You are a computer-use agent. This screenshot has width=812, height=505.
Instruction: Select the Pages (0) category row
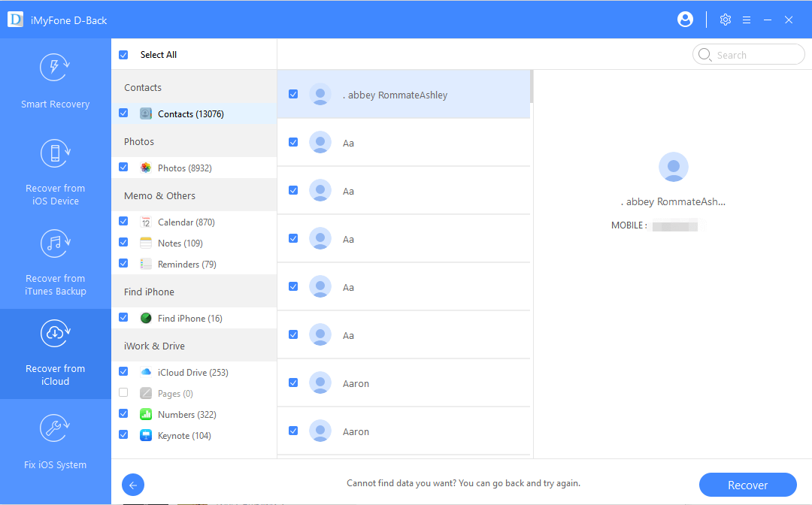(x=194, y=393)
